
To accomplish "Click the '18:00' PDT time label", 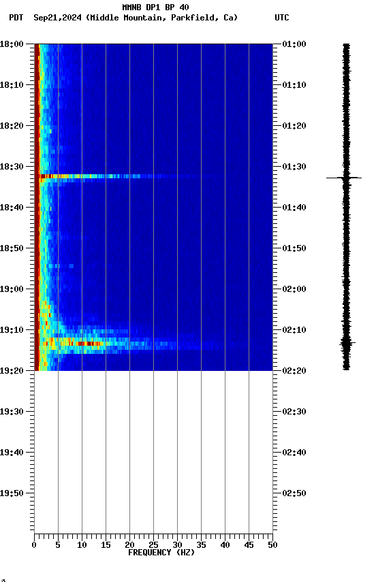I will pyautogui.click(x=12, y=44).
